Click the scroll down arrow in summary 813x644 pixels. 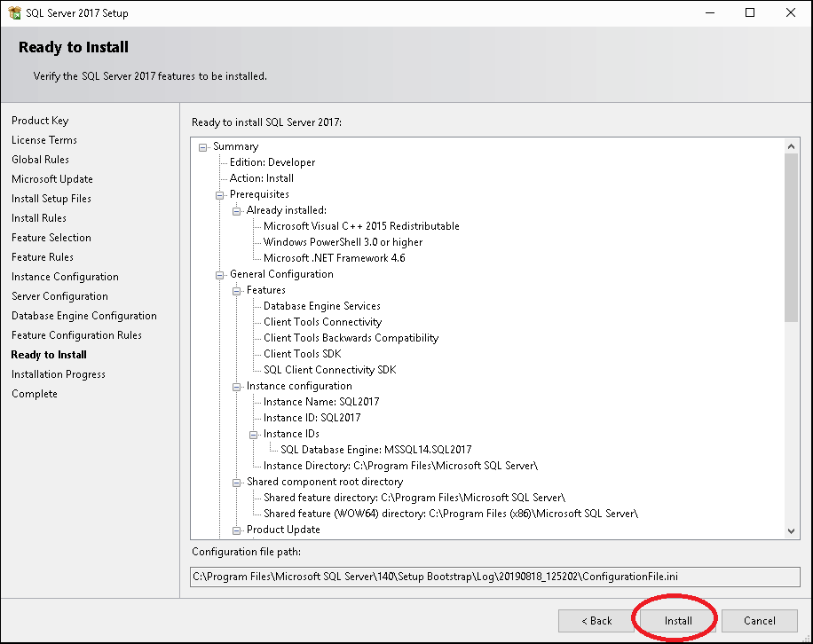[x=791, y=531]
